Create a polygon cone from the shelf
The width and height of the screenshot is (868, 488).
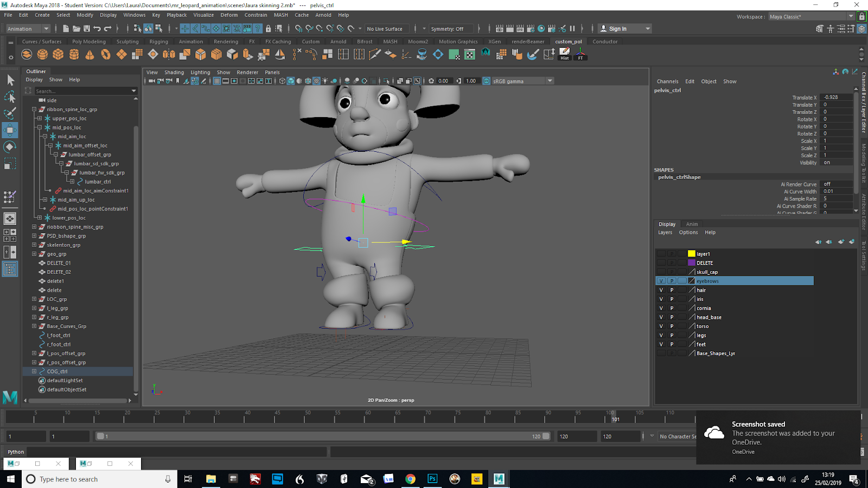(90, 54)
